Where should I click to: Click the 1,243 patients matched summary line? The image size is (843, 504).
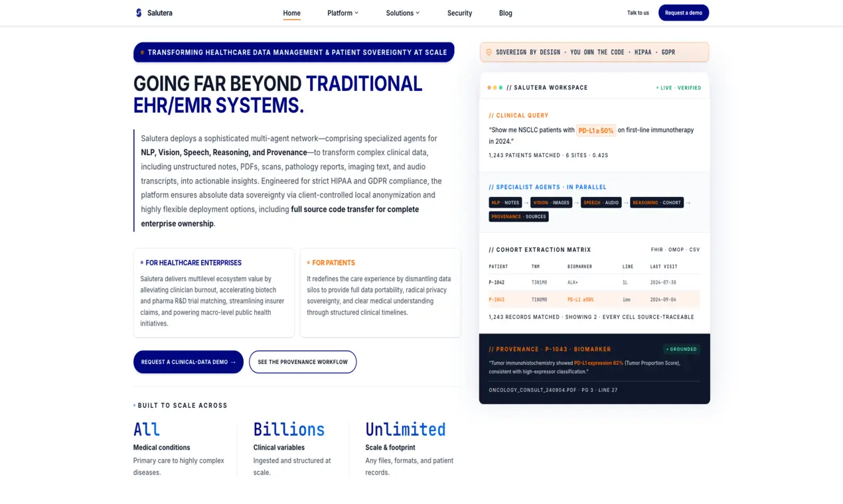(548, 155)
